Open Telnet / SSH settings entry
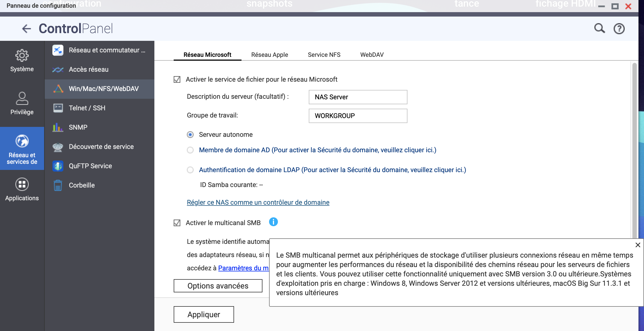Screen dimensions: 644x331 [100, 108]
